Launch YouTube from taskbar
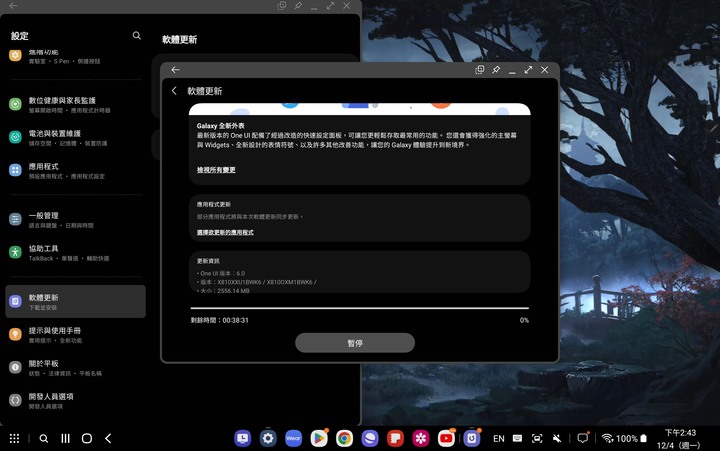 [x=446, y=439]
